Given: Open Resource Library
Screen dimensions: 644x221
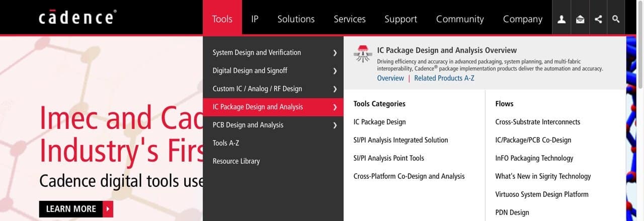Looking at the screenshot, I should [236, 161].
